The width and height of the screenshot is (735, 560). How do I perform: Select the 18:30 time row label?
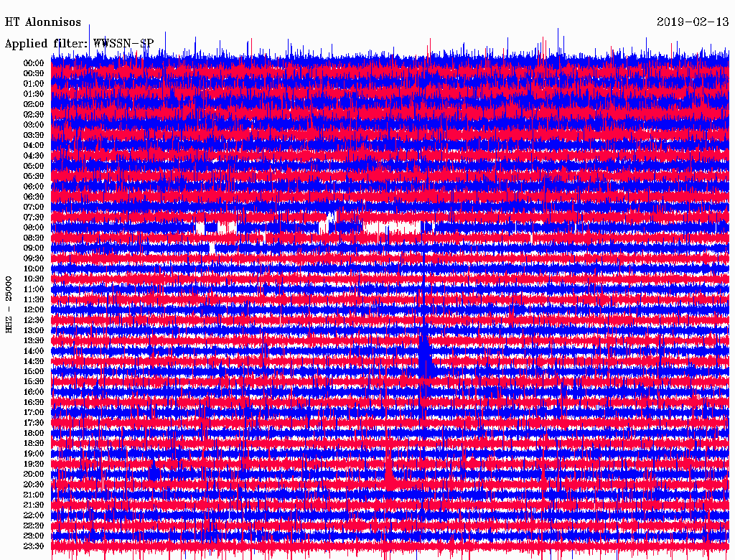pyautogui.click(x=34, y=443)
